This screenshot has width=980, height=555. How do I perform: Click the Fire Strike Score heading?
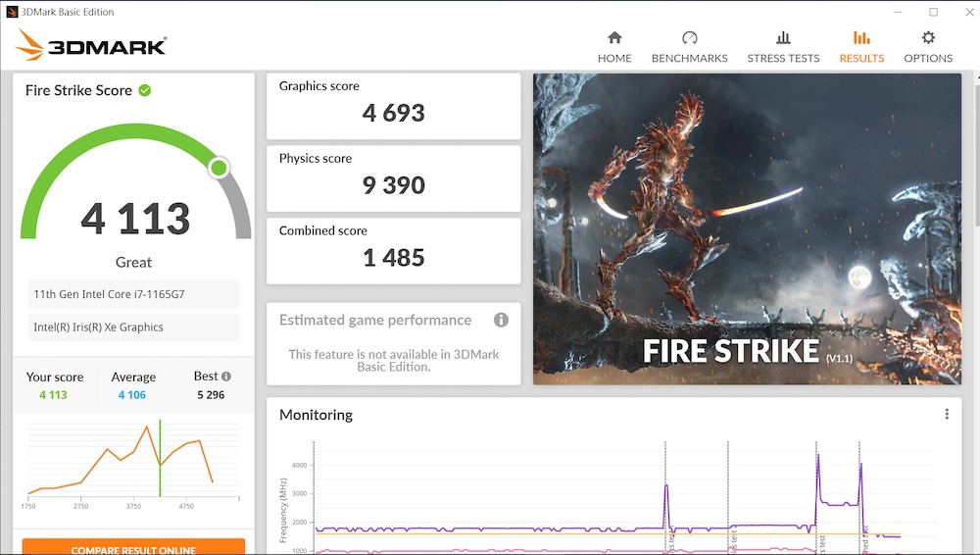[78, 91]
